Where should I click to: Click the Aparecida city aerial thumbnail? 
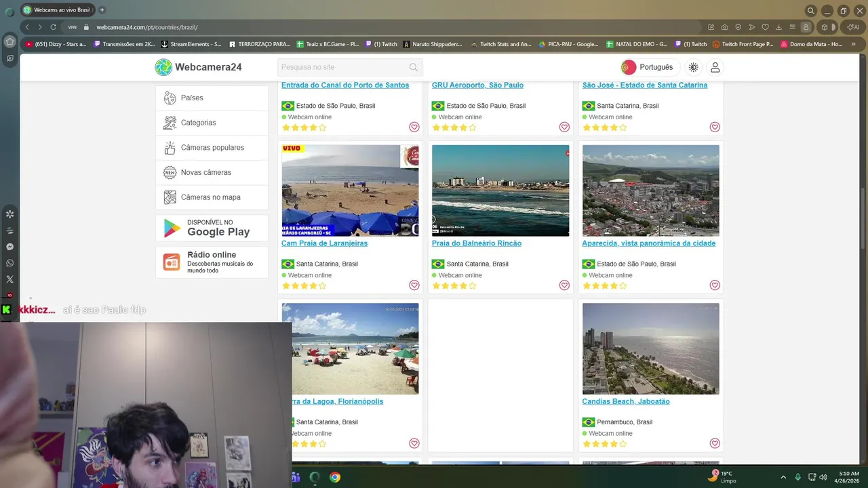(x=650, y=190)
